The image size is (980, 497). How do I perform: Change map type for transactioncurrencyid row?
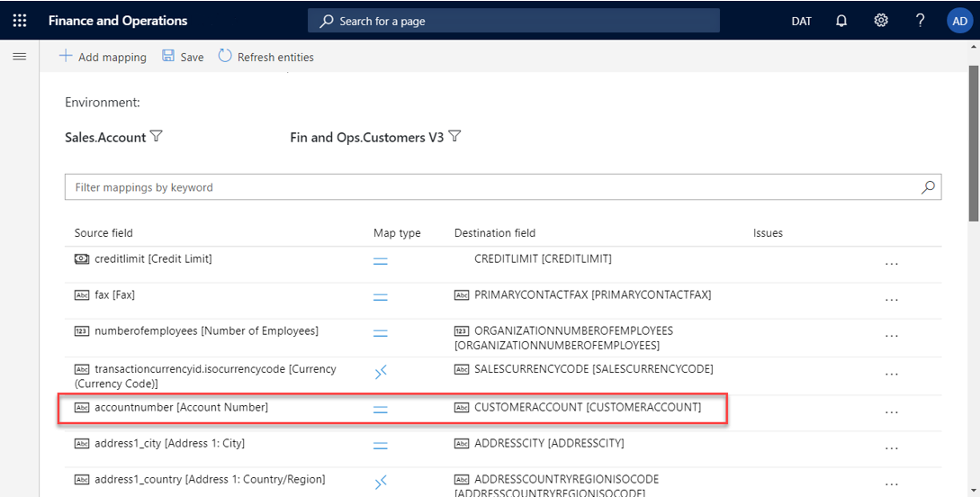(x=381, y=373)
